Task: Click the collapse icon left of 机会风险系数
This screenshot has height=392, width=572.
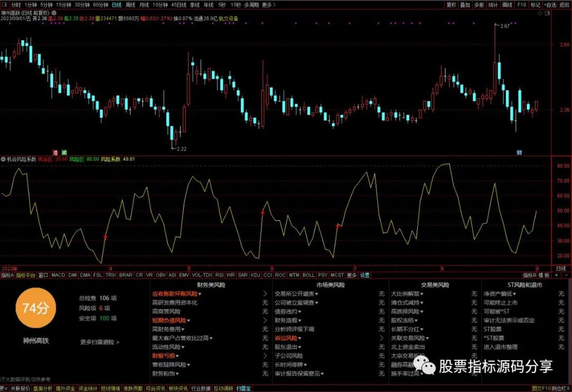Action: click(x=3, y=159)
